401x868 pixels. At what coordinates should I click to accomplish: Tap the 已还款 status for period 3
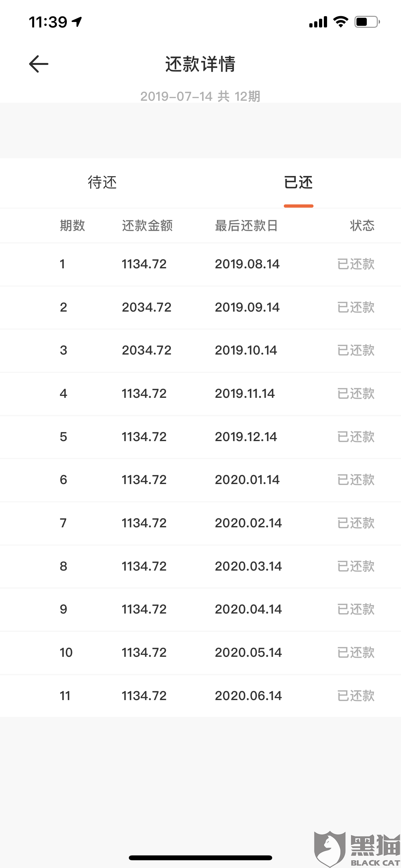click(356, 350)
